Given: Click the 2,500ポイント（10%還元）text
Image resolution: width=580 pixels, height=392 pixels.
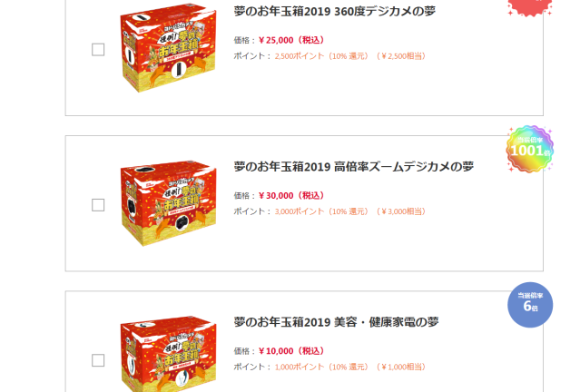Looking at the screenshot, I should point(322,56).
